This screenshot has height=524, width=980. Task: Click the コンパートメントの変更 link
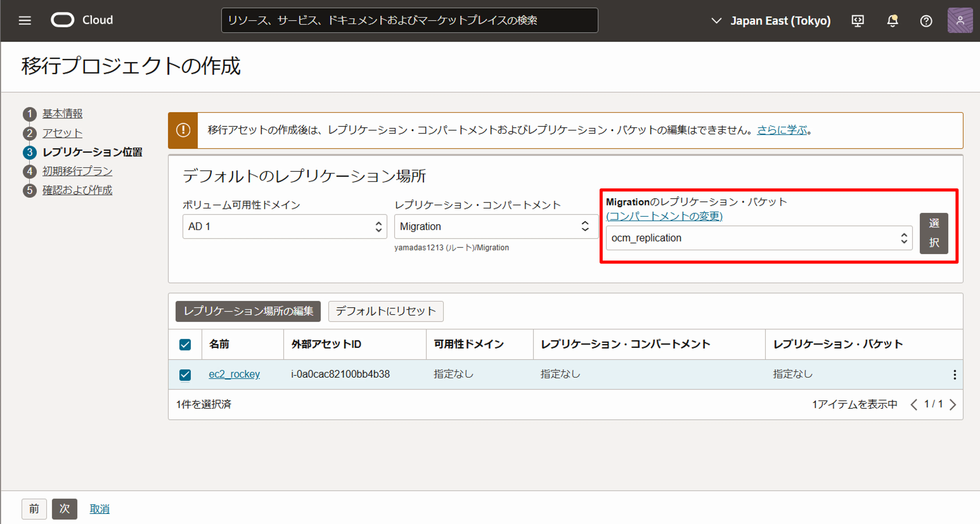664,216
